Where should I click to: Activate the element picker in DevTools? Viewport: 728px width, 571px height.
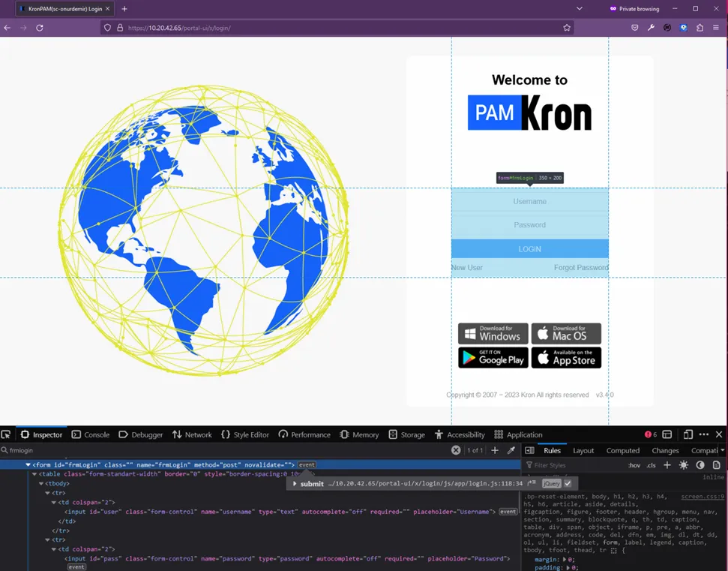[x=6, y=434]
